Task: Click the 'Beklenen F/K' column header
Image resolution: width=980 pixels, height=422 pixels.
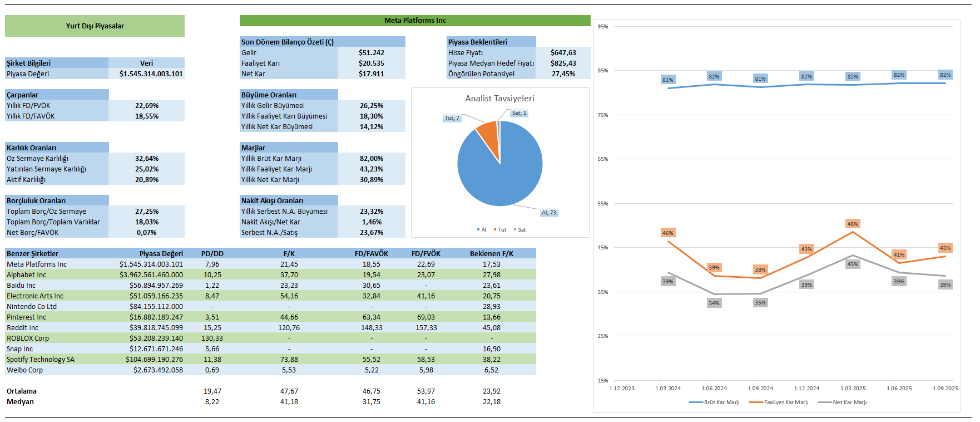Action: 491,254
